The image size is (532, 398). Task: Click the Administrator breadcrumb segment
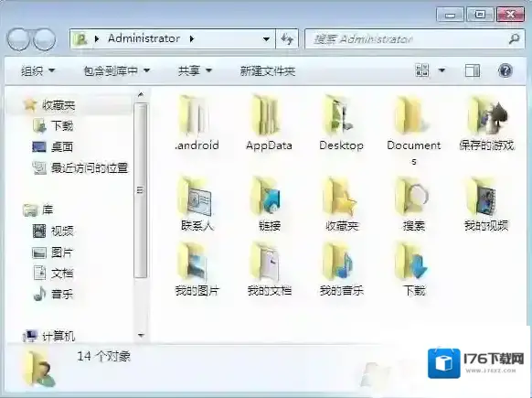tap(144, 38)
